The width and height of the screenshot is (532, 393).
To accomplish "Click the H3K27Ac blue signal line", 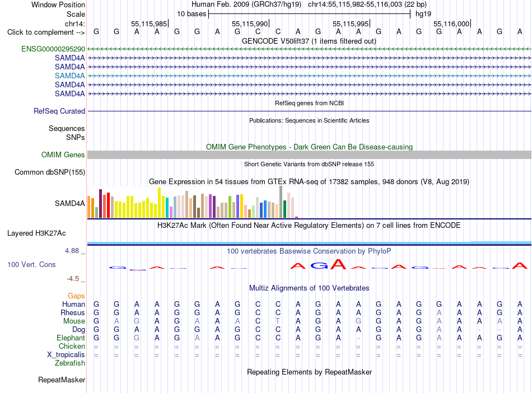I will (x=309, y=243).
